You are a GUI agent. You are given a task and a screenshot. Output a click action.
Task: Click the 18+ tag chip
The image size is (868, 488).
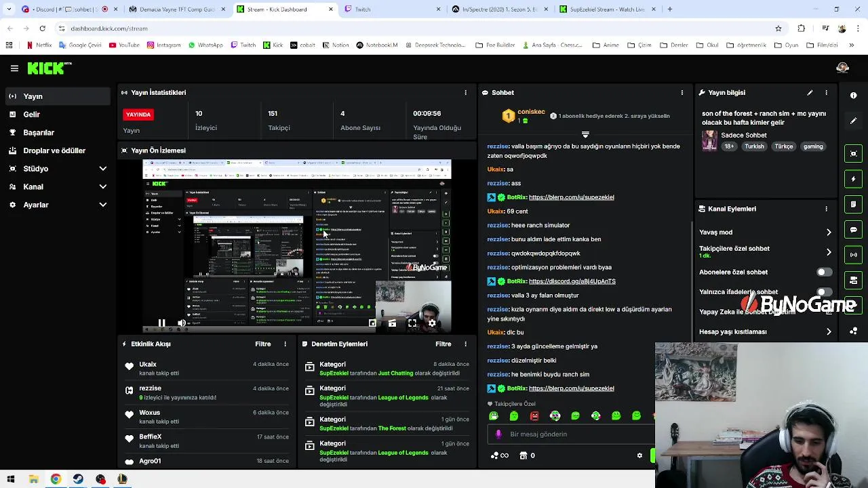(x=729, y=146)
